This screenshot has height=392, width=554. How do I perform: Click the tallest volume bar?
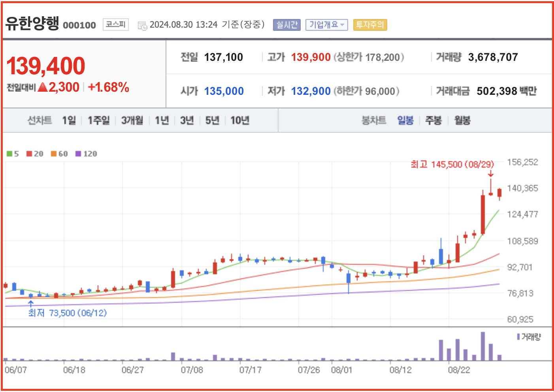(482, 346)
